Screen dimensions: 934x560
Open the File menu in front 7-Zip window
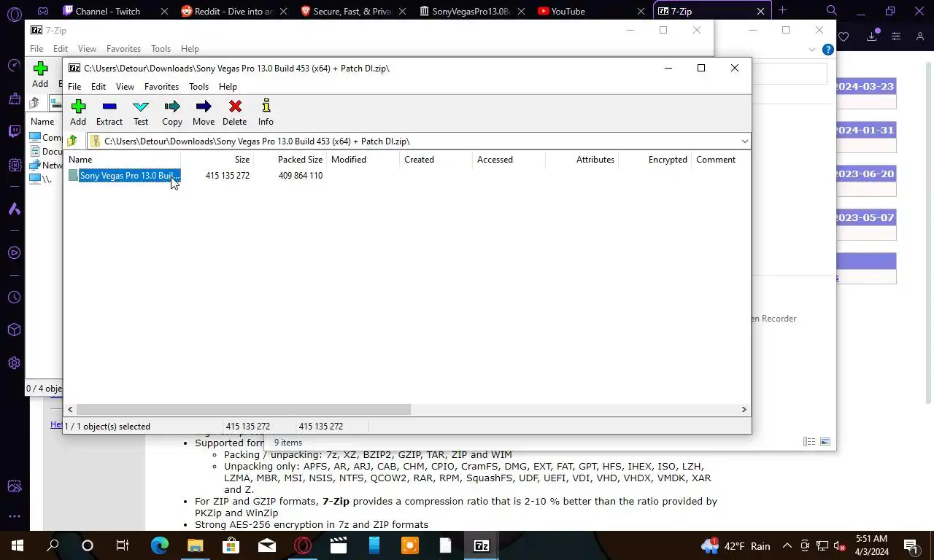click(74, 86)
